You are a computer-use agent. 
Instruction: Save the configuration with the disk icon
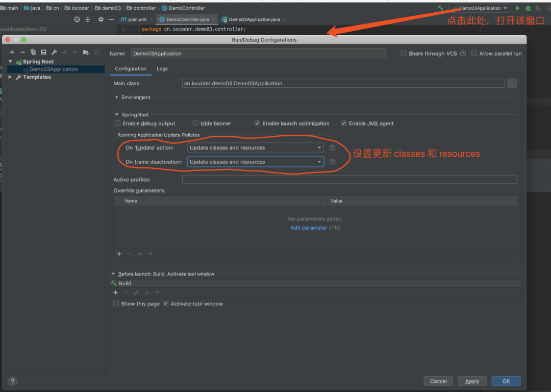43,52
